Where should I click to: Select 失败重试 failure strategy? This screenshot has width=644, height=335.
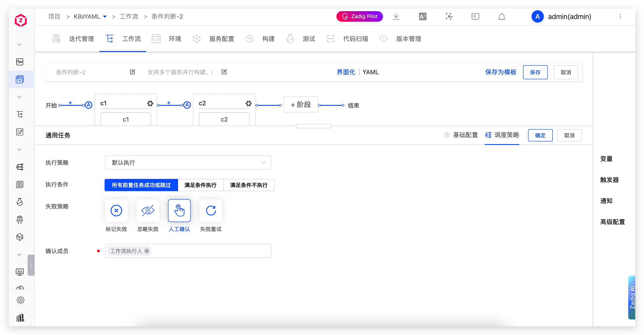pos(211,210)
